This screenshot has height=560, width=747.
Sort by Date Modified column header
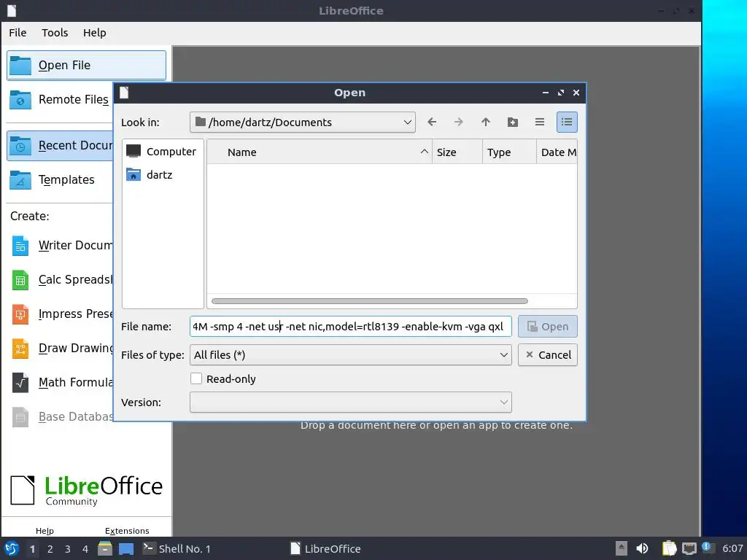[x=557, y=152]
